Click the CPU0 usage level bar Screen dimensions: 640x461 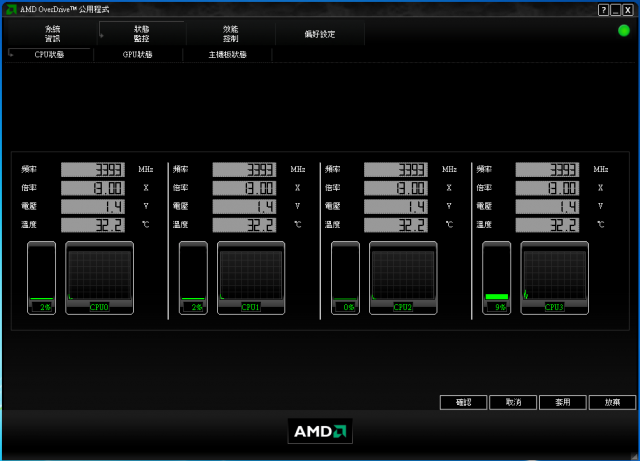click(42, 278)
